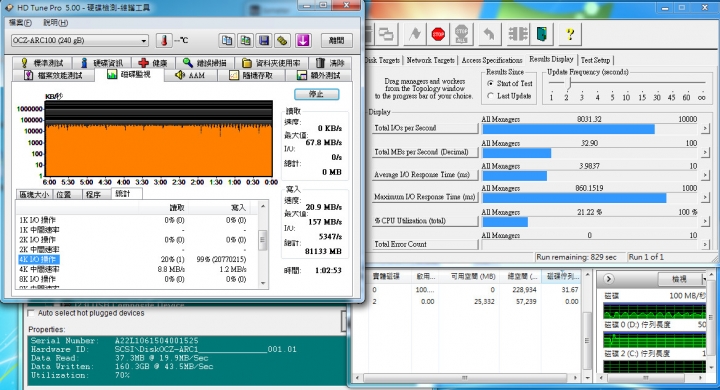Viewport: 720px width, 390px height.
Task: Expand arrow beside Total Error Count bar
Action: point(705,245)
